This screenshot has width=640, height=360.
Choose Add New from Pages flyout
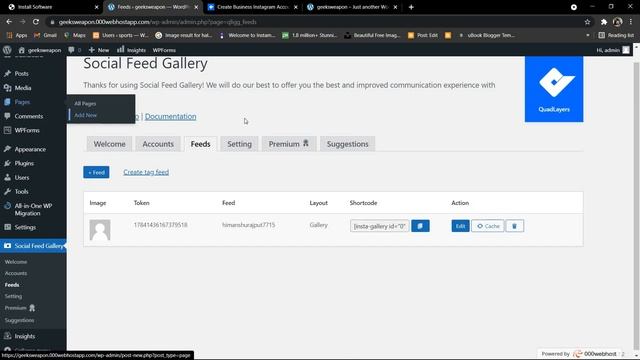click(85, 116)
